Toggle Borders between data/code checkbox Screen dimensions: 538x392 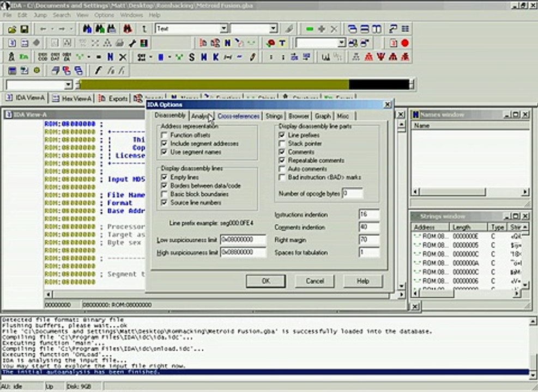(x=165, y=186)
